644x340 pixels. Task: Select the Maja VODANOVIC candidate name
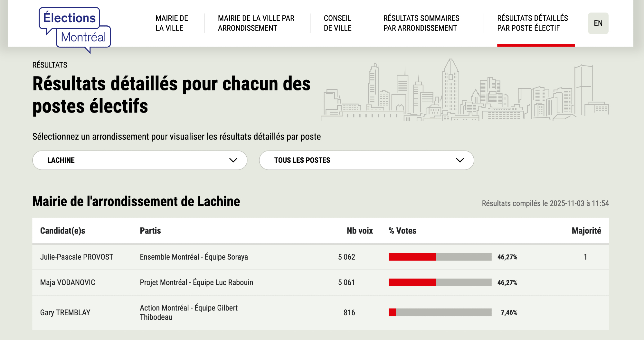[x=68, y=282]
